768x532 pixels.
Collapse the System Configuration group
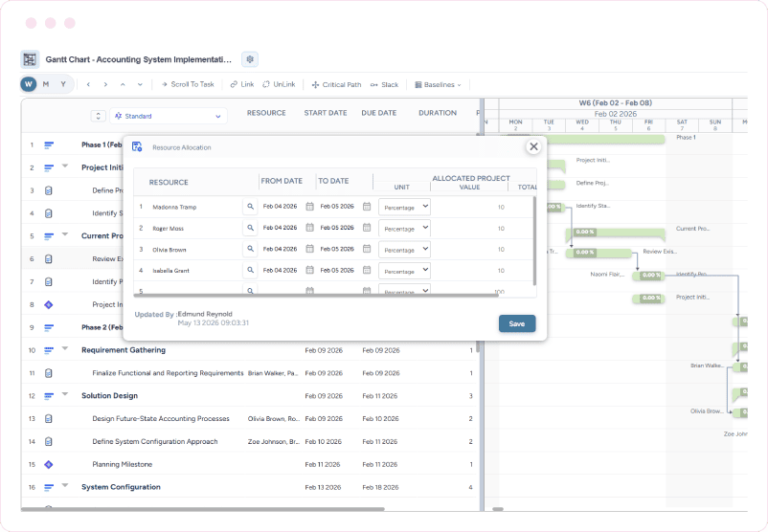coord(65,486)
